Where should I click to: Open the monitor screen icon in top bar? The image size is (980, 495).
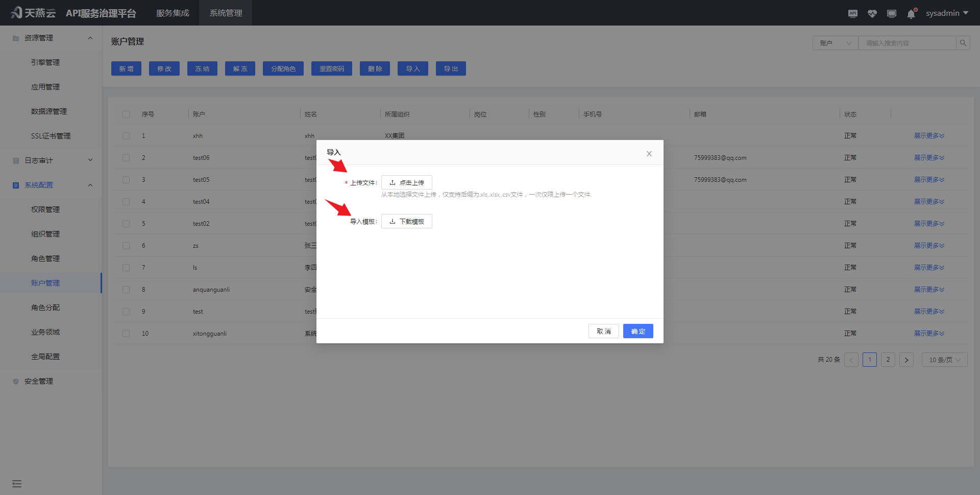point(892,13)
